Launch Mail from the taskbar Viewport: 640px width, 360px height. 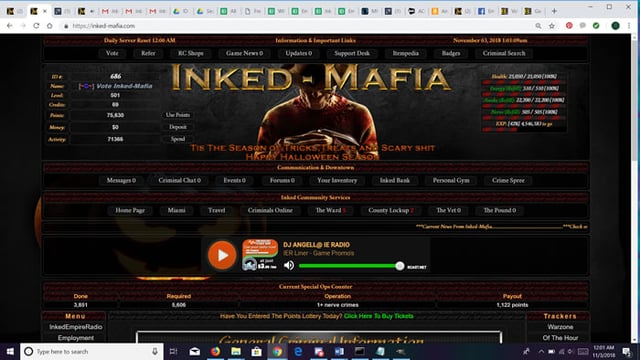(x=195, y=351)
